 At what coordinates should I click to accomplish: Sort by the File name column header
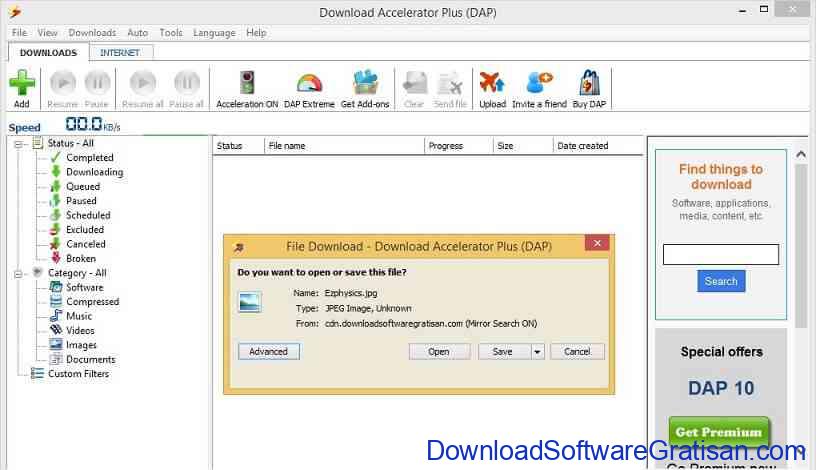pyautogui.click(x=345, y=146)
